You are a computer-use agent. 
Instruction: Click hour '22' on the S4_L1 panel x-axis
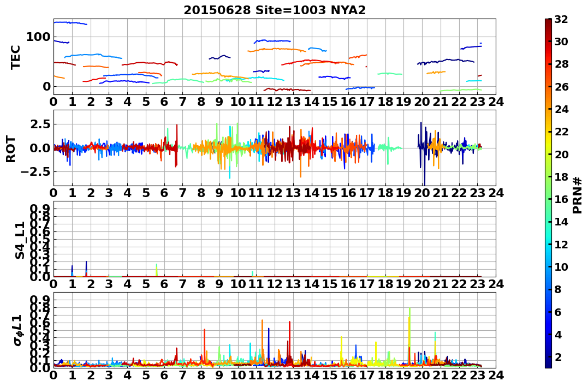pos(459,284)
